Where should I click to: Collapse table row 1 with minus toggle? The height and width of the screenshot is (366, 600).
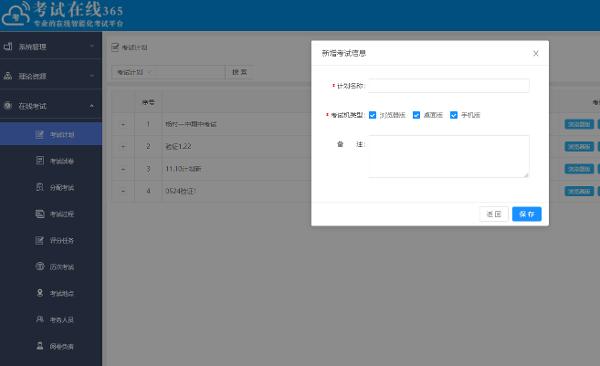123,124
